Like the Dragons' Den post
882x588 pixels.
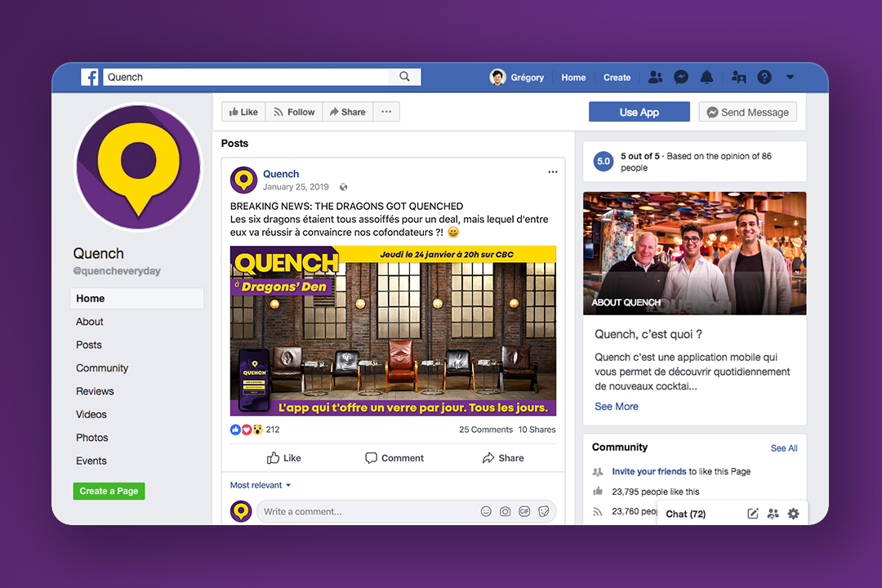pos(283,458)
